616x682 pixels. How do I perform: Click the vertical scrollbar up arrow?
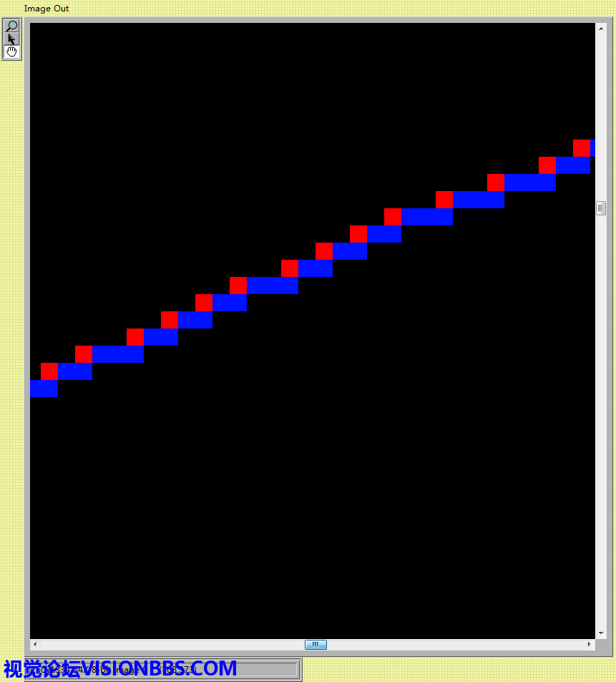tap(600, 28)
